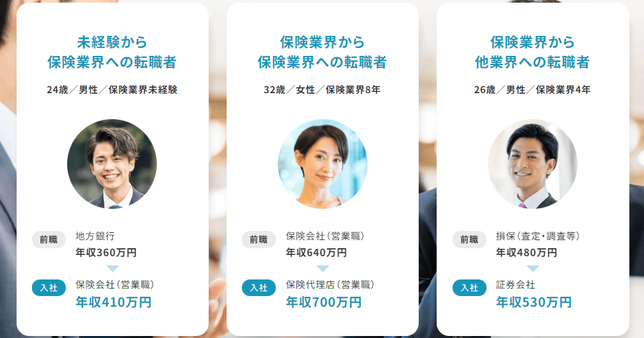
Task: Click the 26-year-old man's circular portrait
Action: [533, 164]
